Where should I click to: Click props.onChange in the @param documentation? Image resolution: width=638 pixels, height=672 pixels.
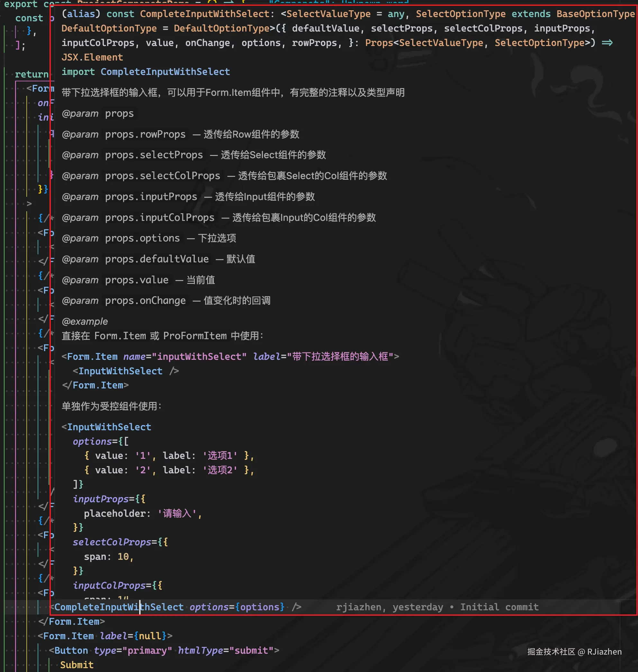[x=145, y=300]
